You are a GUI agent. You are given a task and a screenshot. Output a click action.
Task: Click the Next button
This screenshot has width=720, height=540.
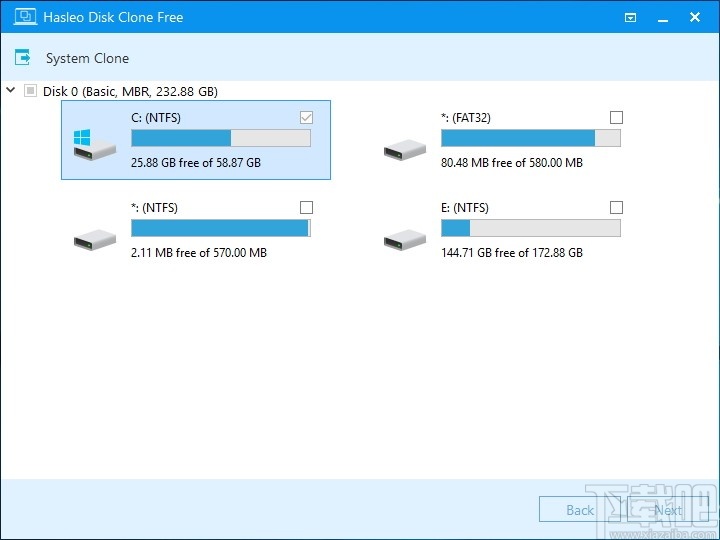[x=668, y=509]
